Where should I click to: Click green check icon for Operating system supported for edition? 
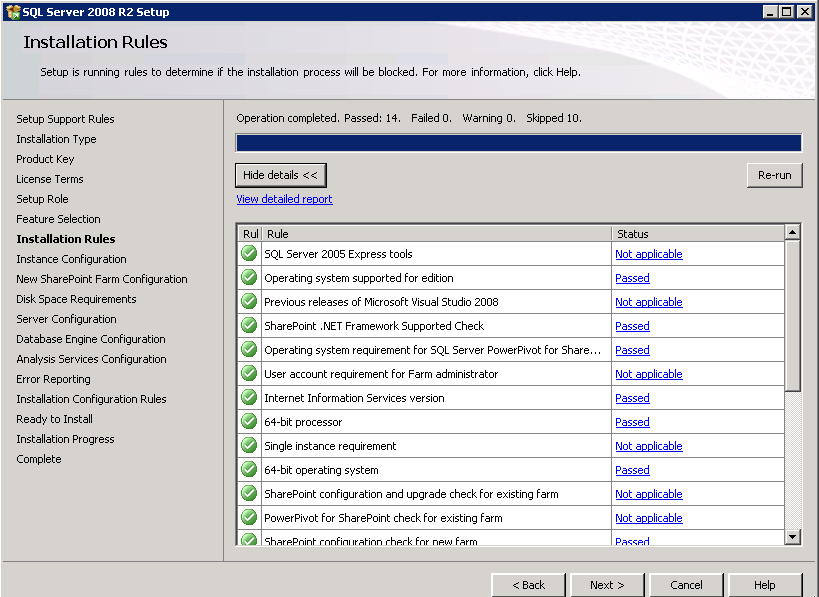click(249, 277)
